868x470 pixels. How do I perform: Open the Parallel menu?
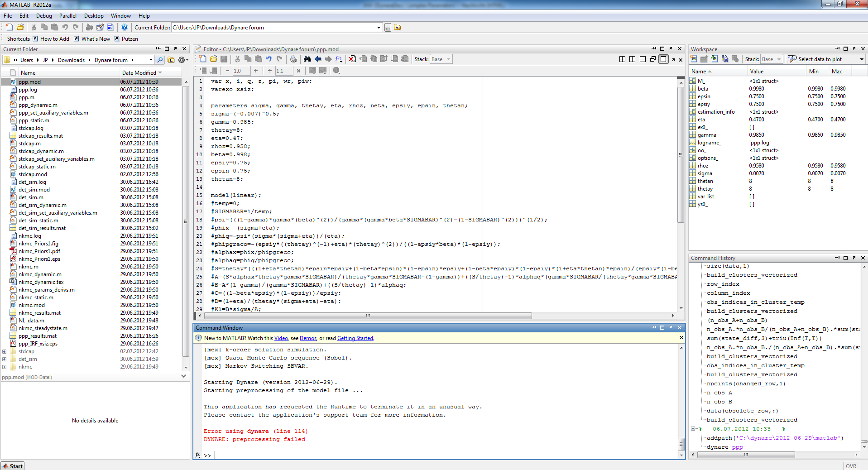point(68,16)
